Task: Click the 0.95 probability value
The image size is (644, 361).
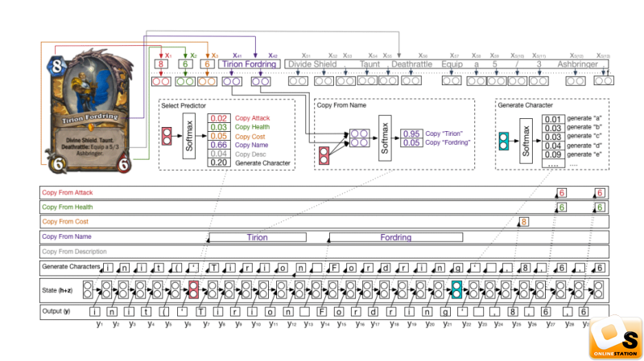Action: click(x=411, y=133)
